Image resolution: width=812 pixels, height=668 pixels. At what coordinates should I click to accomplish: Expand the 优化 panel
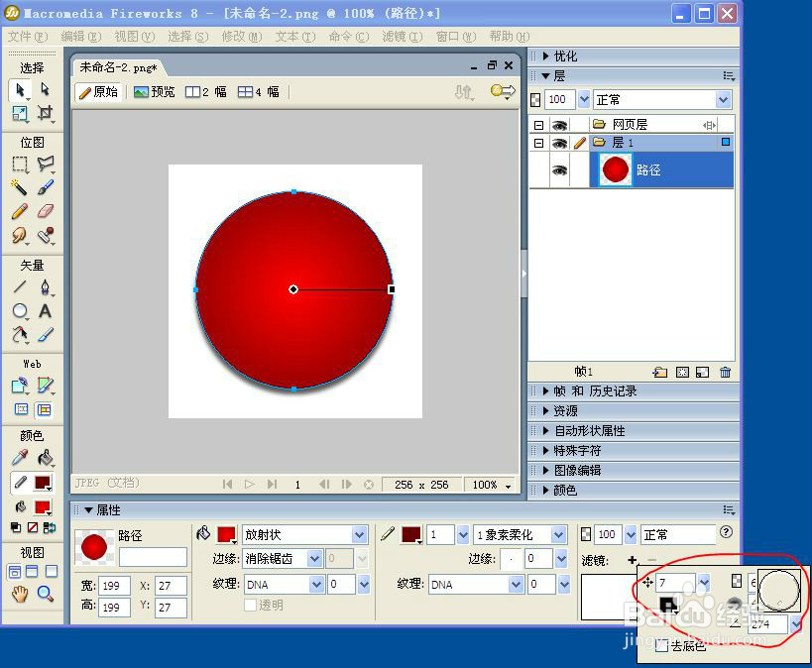[546, 56]
